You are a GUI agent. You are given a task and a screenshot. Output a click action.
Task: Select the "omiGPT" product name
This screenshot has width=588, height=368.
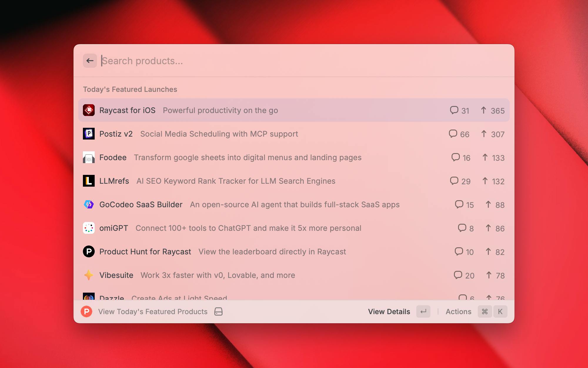click(114, 228)
